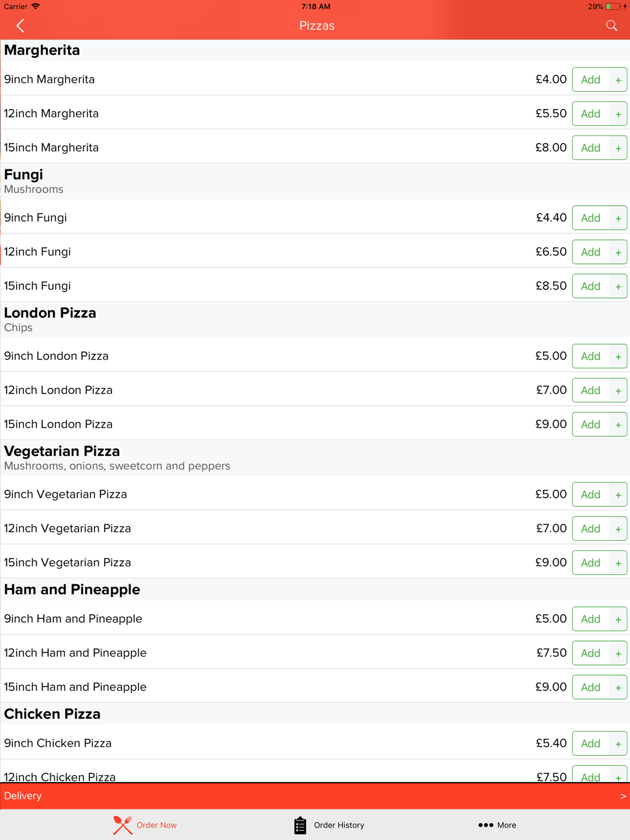
Task: Select the 12inch Vegetarian Pizza row
Action: [315, 528]
